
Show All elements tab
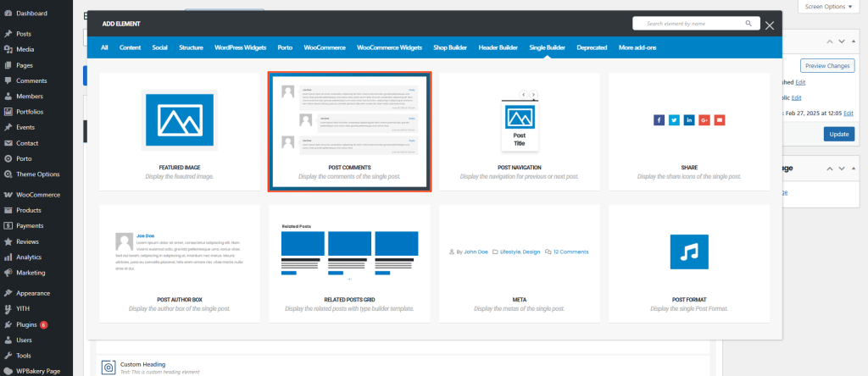pos(104,47)
